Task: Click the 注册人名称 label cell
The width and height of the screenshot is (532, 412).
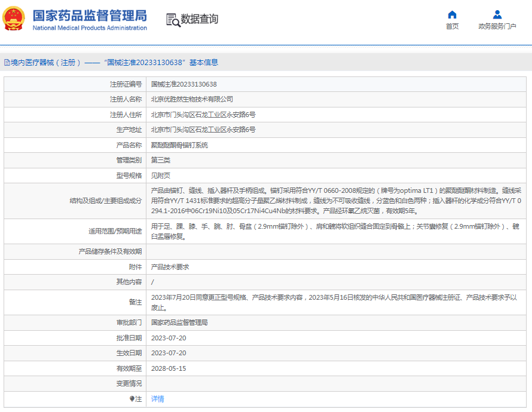Action: click(x=75, y=99)
